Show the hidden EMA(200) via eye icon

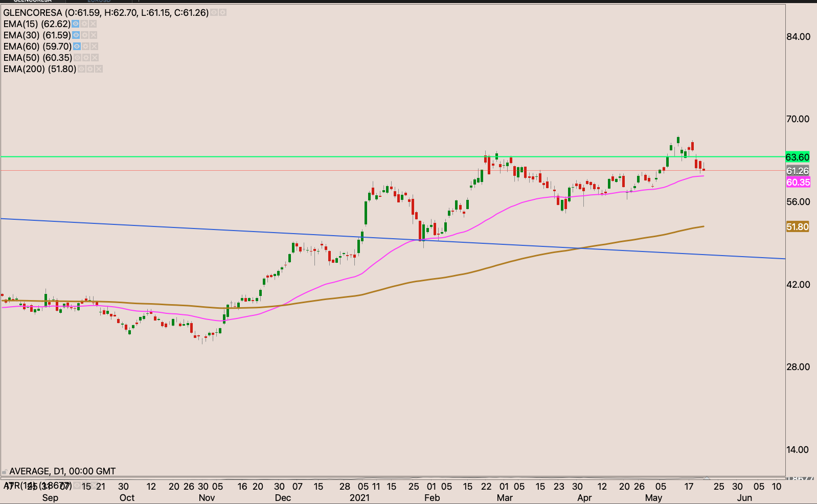pyautogui.click(x=81, y=69)
